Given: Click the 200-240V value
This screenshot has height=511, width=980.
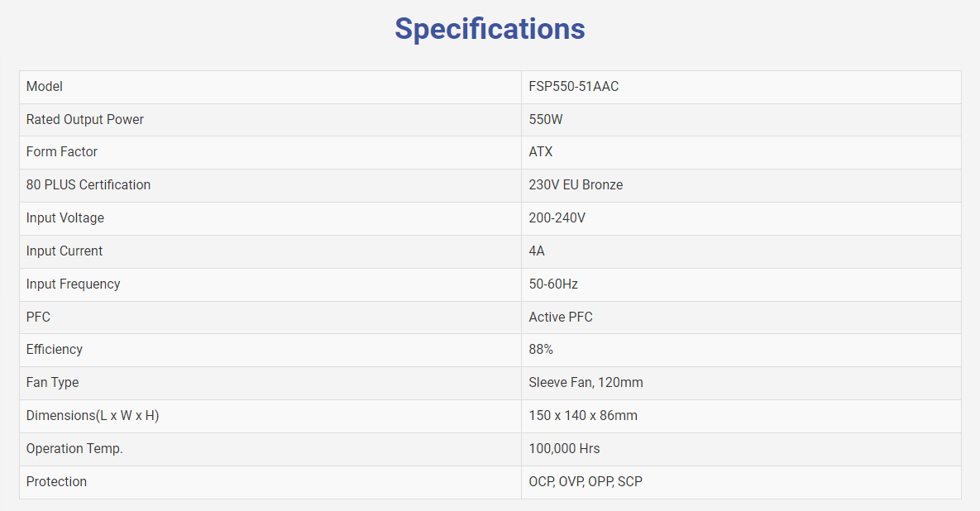Looking at the screenshot, I should pyautogui.click(x=557, y=218).
